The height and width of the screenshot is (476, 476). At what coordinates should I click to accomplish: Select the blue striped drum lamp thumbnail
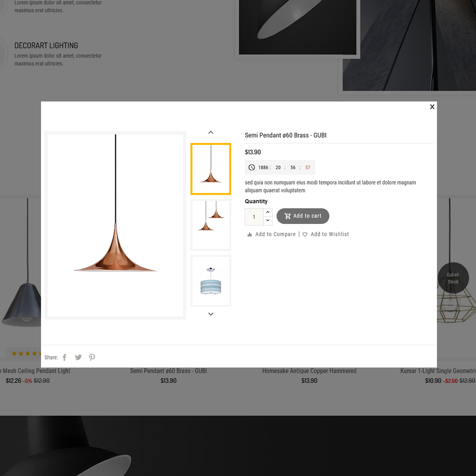211,281
